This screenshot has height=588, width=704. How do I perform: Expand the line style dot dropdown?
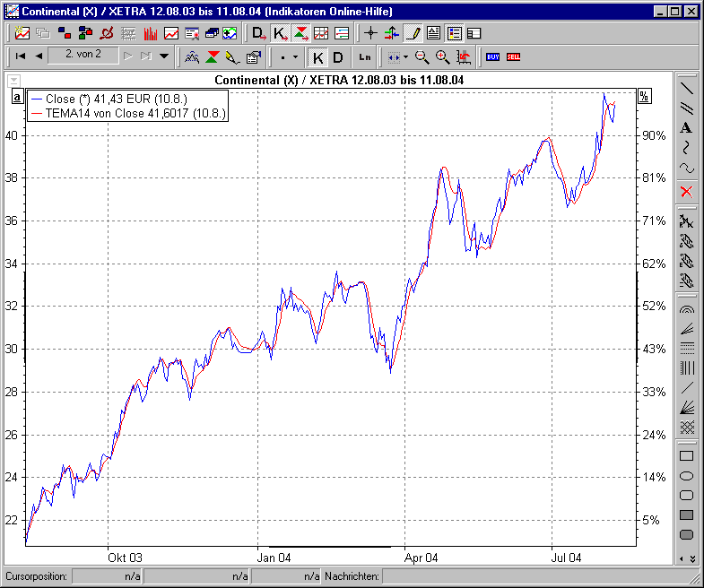[x=290, y=56]
